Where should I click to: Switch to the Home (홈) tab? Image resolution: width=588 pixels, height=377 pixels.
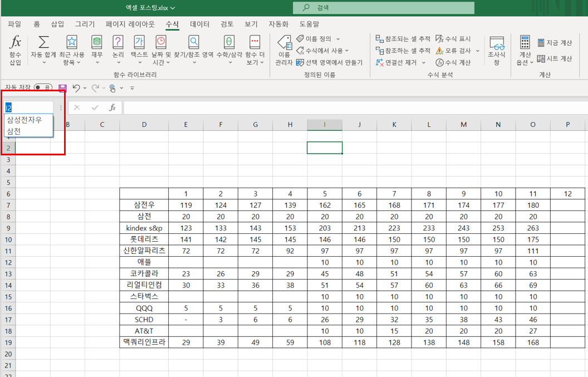tap(36, 24)
